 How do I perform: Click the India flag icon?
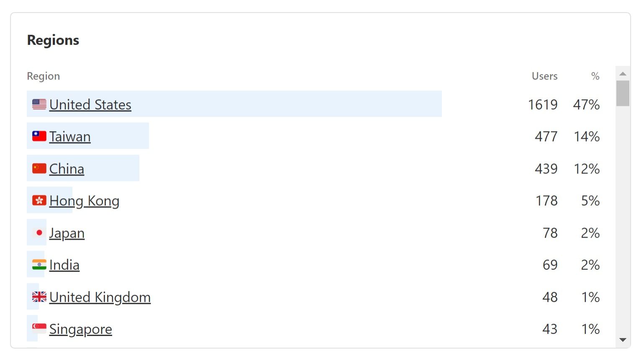coord(39,265)
